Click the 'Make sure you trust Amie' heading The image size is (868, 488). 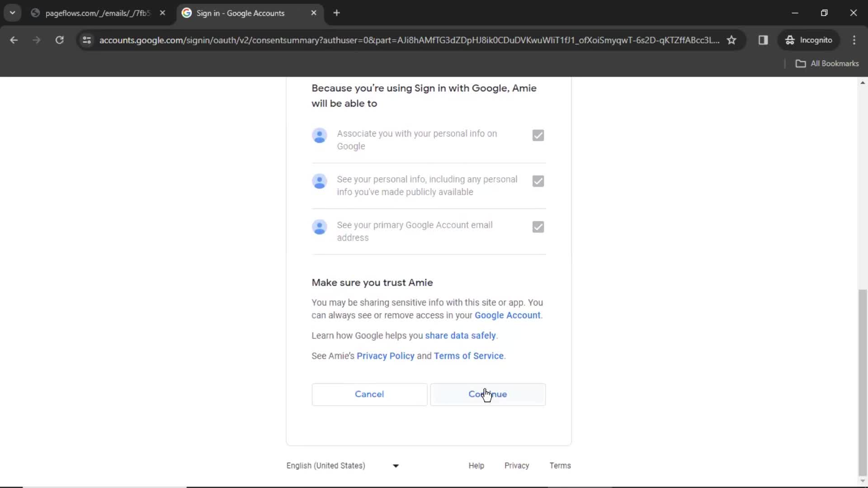pyautogui.click(x=372, y=283)
